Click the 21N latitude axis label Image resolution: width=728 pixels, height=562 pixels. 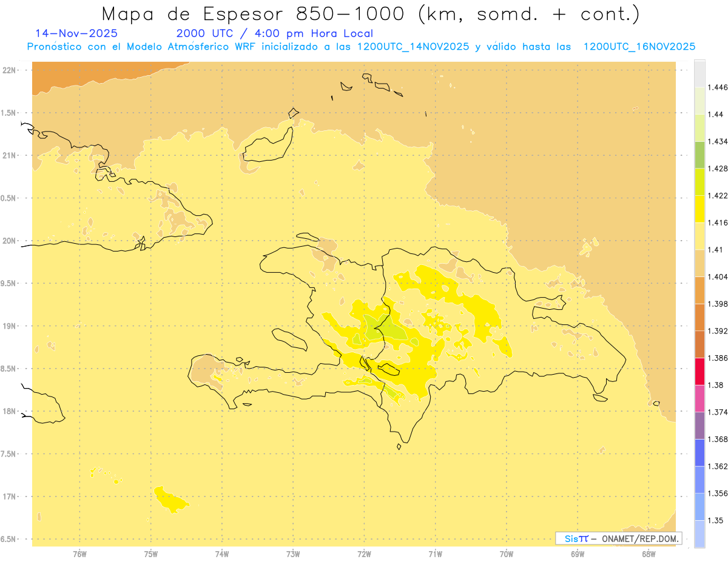coord(9,155)
